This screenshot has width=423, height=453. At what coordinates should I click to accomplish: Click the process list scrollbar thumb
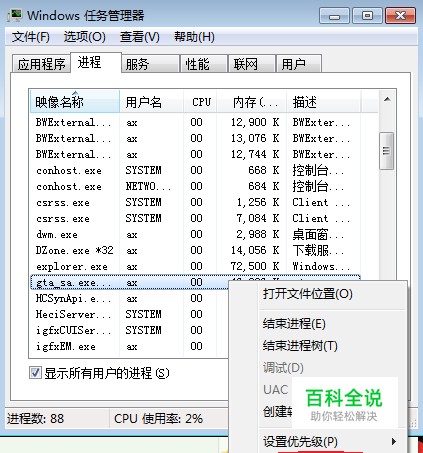pyautogui.click(x=387, y=151)
